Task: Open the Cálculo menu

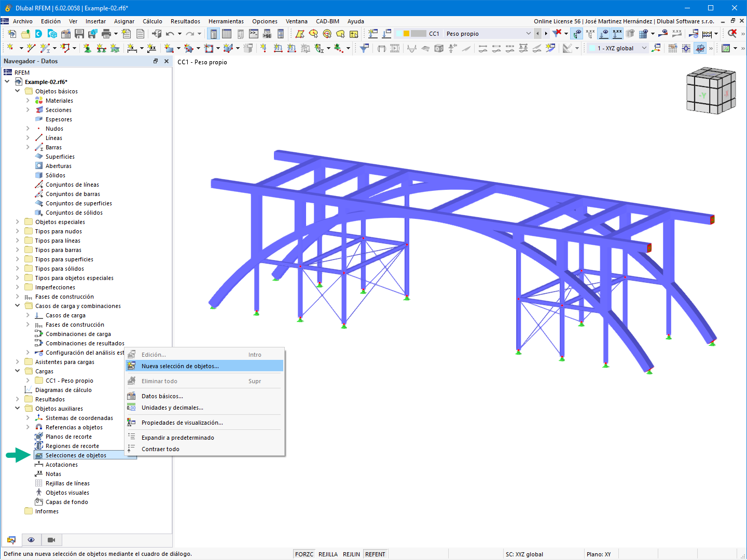Action: click(x=153, y=21)
